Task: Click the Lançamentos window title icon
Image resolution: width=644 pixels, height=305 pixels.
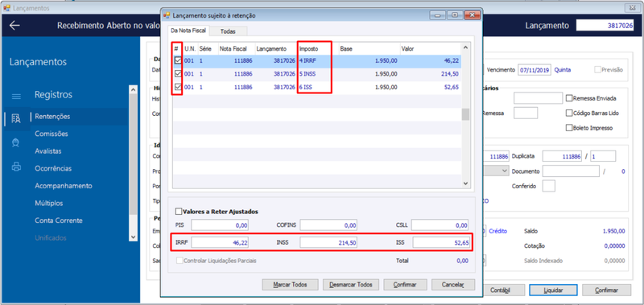Action: coord(6,8)
